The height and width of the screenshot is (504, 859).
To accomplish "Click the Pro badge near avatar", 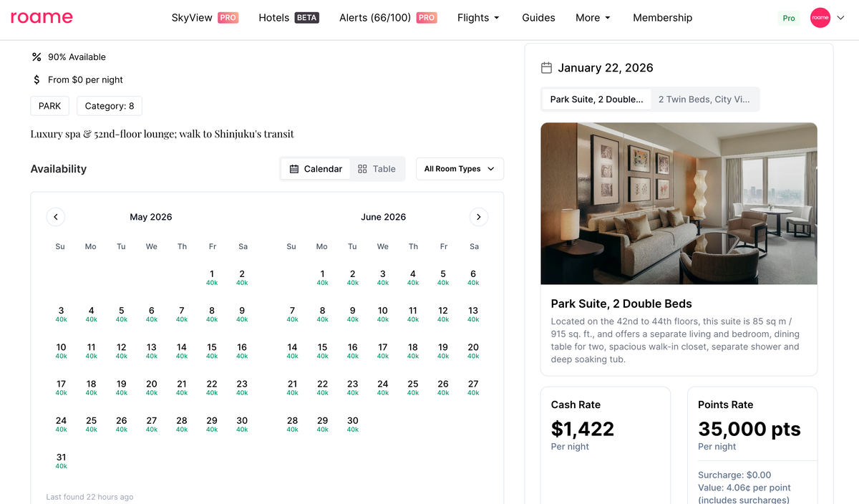I will [x=788, y=18].
